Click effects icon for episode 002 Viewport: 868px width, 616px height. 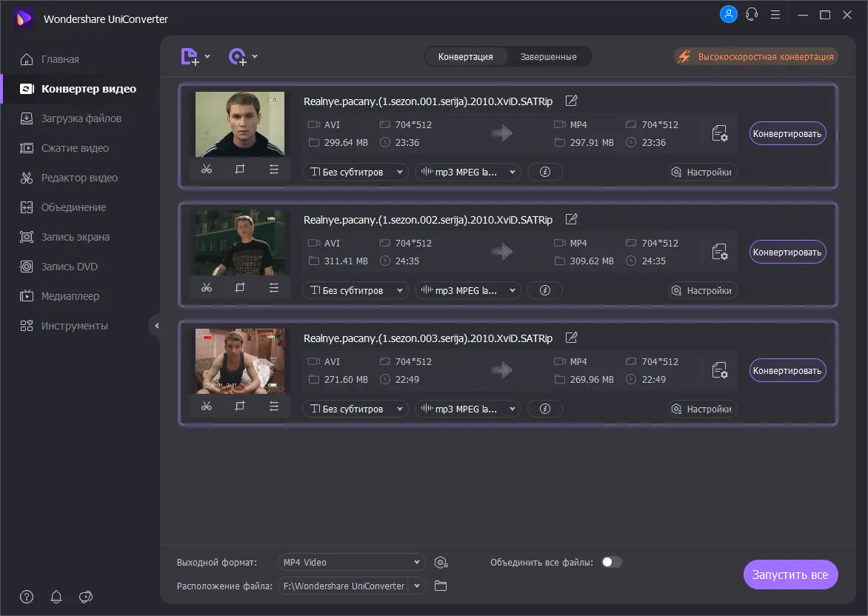click(x=273, y=288)
